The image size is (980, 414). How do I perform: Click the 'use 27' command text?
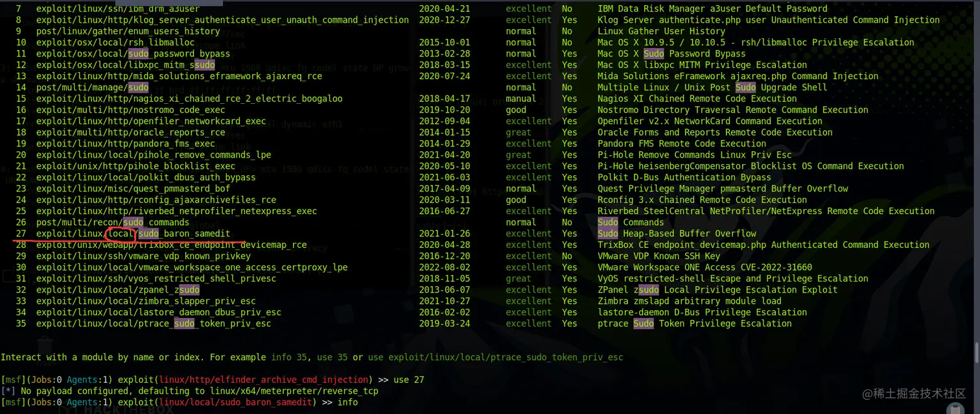click(x=409, y=380)
